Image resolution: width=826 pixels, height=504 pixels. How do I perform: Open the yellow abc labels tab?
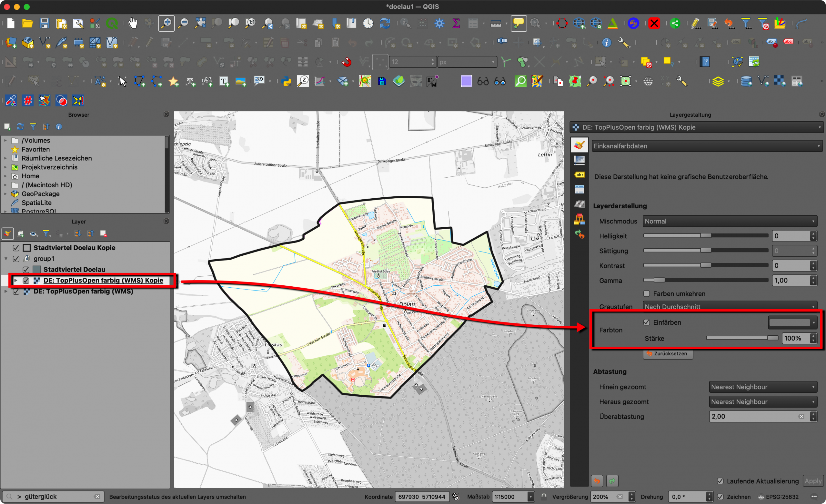(x=579, y=175)
